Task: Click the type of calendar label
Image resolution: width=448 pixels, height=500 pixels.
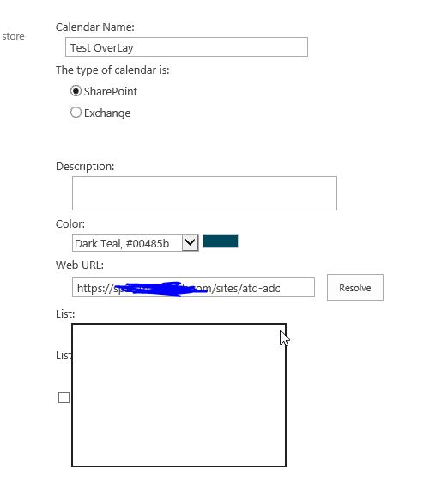Action: [112, 70]
